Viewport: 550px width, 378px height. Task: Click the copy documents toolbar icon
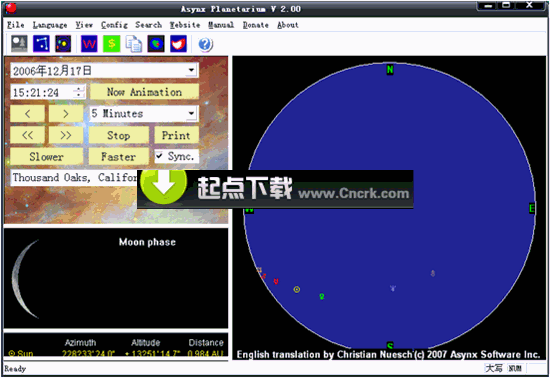134,44
